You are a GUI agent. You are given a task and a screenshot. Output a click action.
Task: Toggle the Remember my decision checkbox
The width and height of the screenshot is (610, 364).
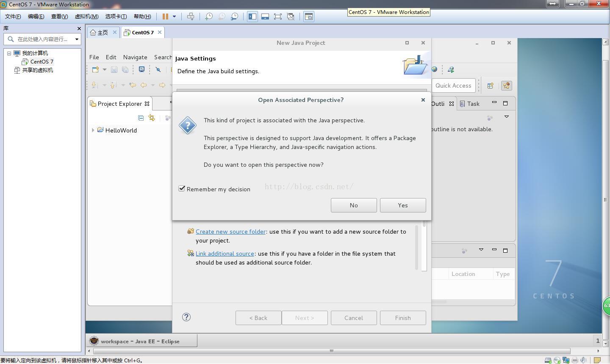point(182,189)
